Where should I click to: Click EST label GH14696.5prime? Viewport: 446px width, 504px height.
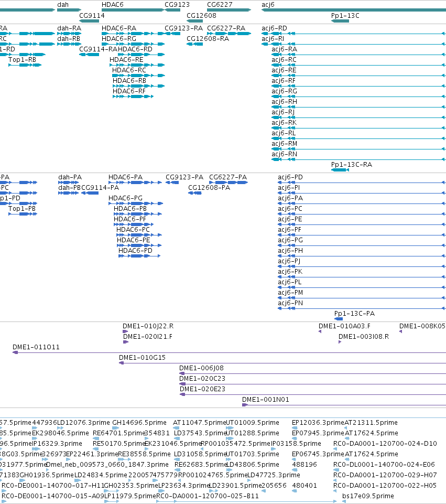139,422
